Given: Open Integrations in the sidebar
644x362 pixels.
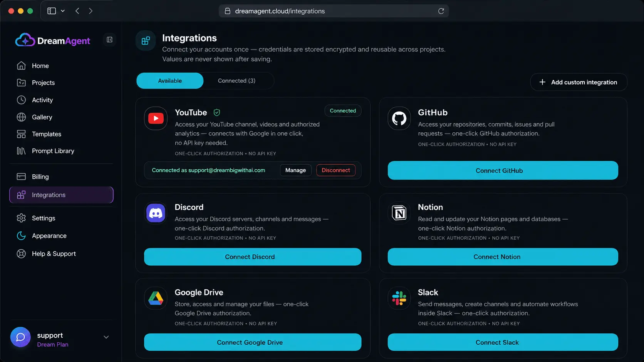Looking at the screenshot, I should click(61, 195).
